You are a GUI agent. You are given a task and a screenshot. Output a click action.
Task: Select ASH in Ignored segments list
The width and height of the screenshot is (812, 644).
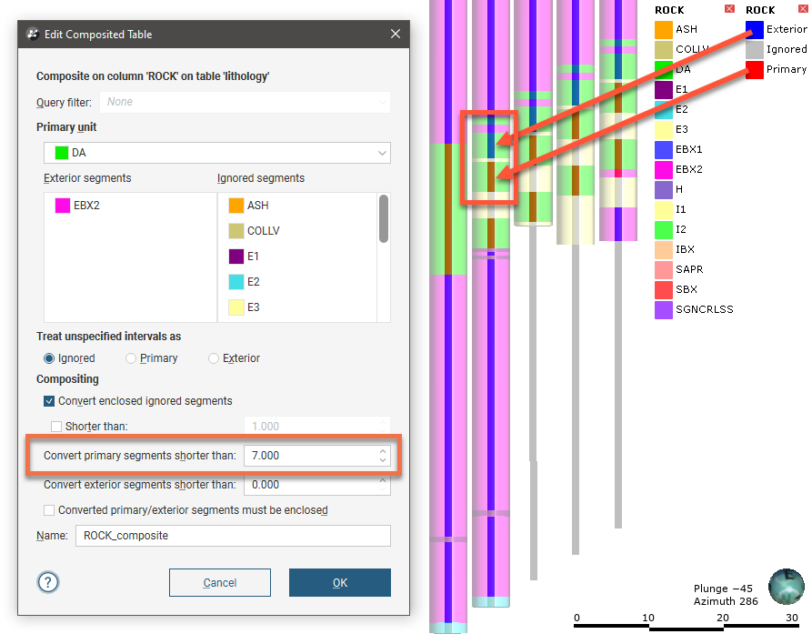pos(257,206)
